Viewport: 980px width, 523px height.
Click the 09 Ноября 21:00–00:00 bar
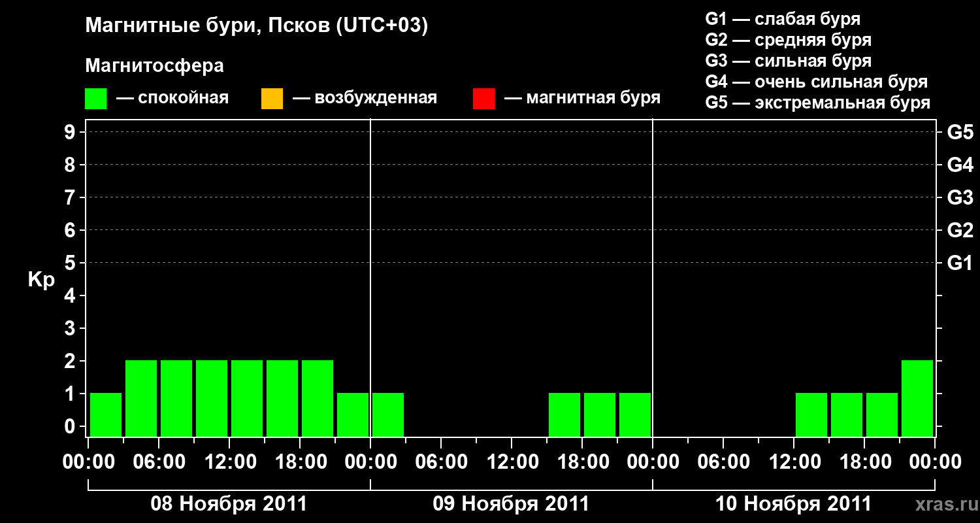[635, 414]
